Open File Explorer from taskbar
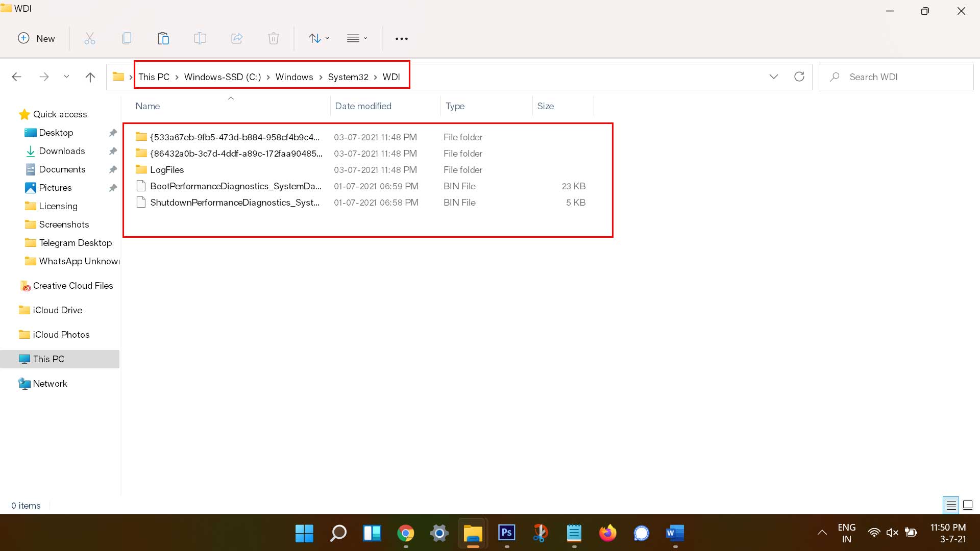Screen dimensions: 980x551 (x=473, y=533)
